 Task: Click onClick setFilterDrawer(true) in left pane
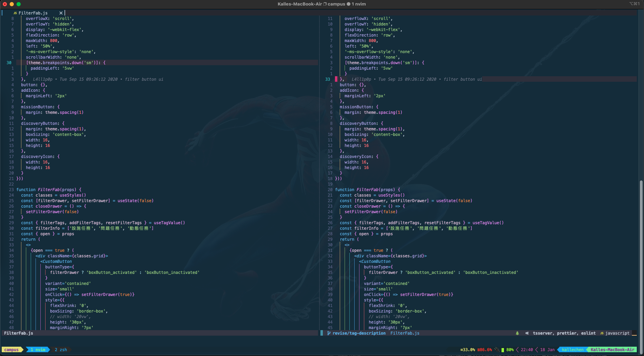coord(90,295)
